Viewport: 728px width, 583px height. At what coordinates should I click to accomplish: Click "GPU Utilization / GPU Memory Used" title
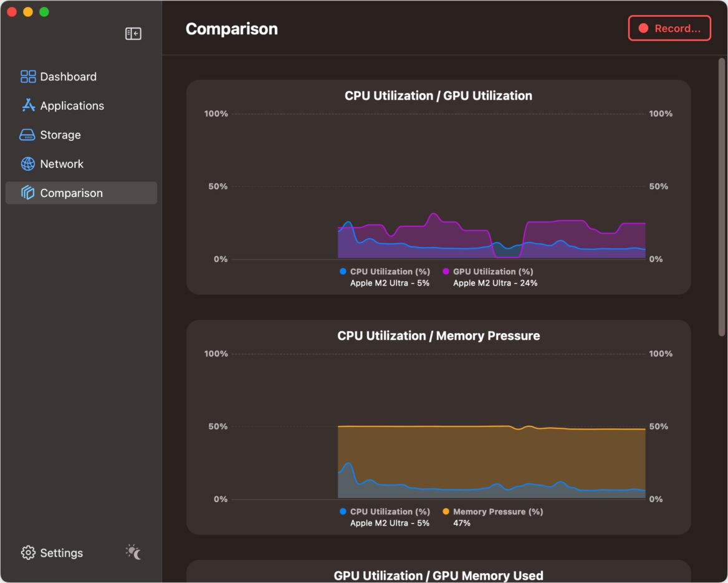tap(438, 576)
